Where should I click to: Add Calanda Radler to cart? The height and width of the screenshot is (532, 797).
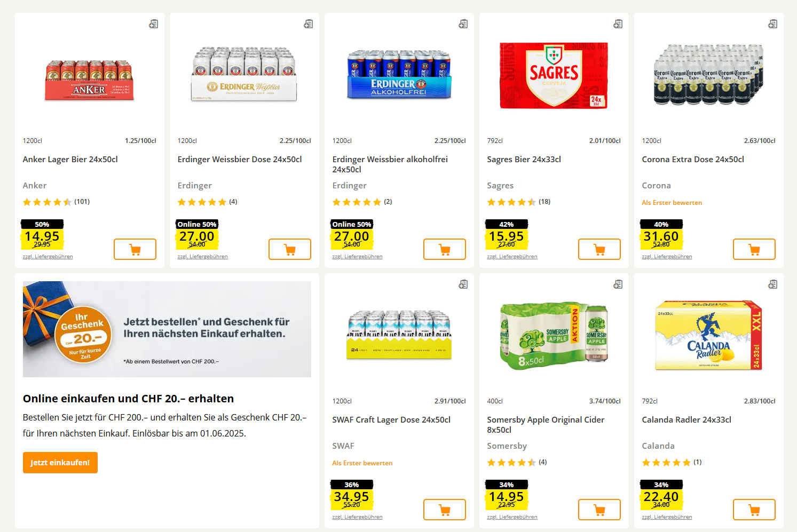(754, 510)
